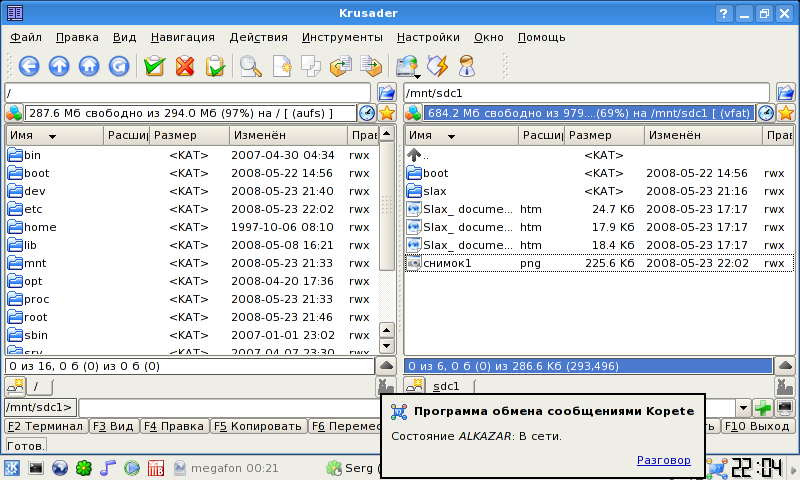The height and width of the screenshot is (480, 800).
Task: Click the pack archive icon
Action: click(341, 66)
